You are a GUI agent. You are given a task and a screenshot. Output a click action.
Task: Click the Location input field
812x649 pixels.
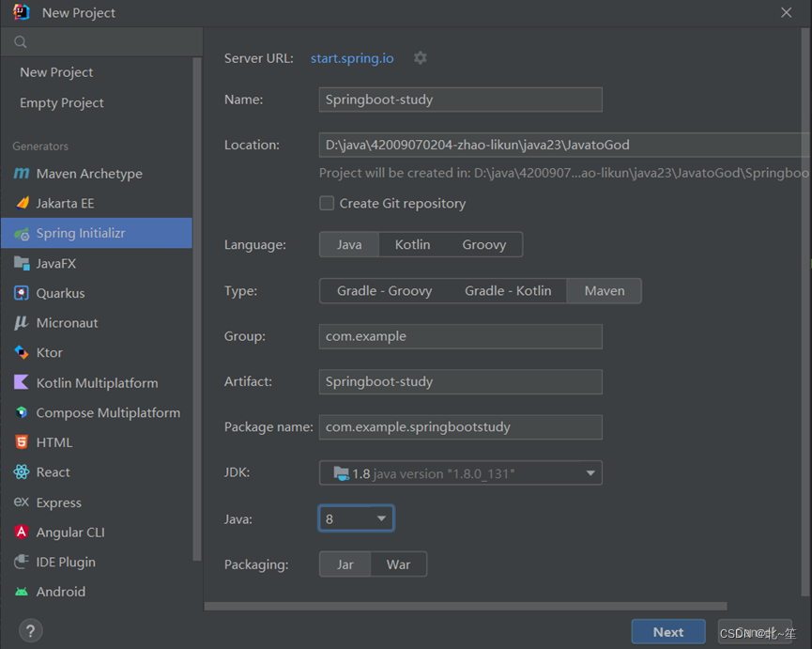565,145
